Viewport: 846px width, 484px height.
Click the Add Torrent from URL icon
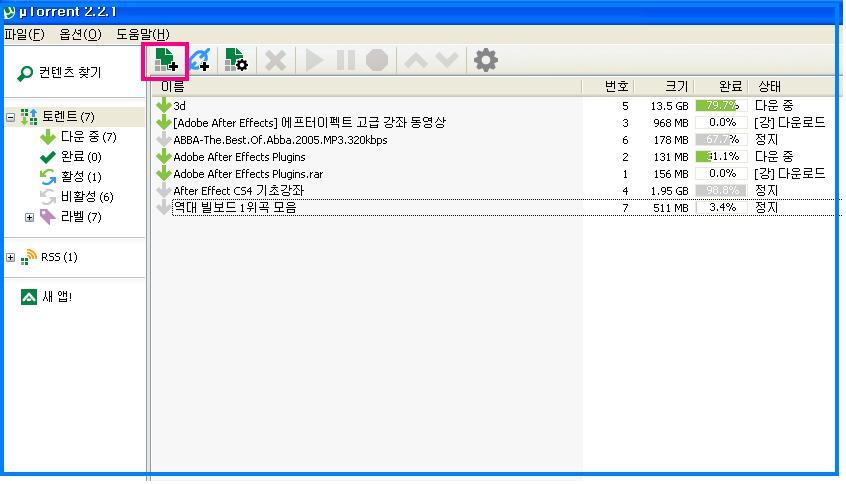tap(200, 60)
